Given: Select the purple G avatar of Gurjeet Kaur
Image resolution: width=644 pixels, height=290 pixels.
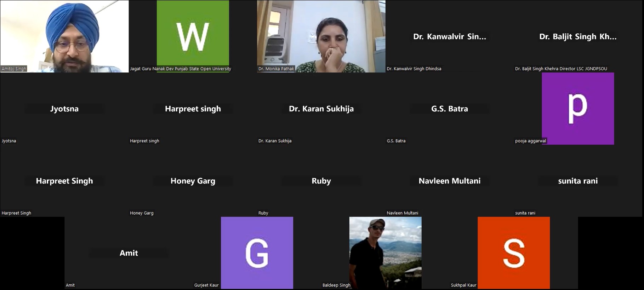Looking at the screenshot, I should pos(257,253).
